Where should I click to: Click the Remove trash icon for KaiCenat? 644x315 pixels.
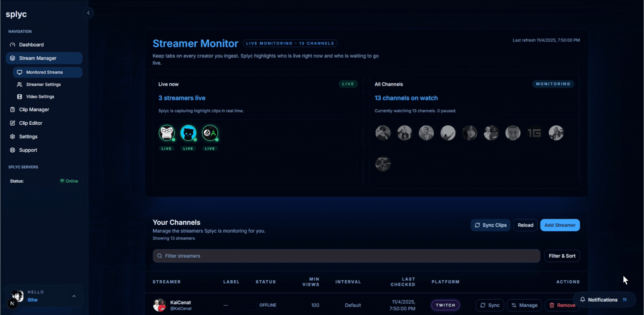coord(552,305)
